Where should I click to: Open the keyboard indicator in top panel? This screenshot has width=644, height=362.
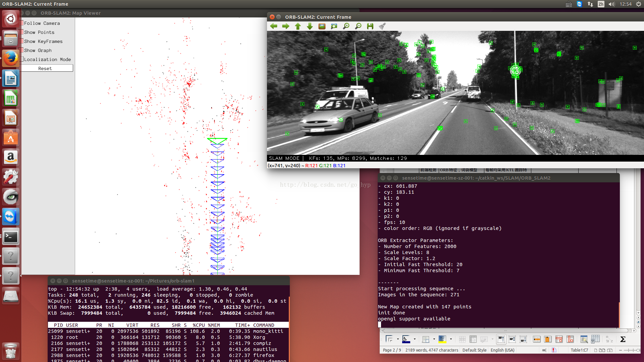pos(569,4)
